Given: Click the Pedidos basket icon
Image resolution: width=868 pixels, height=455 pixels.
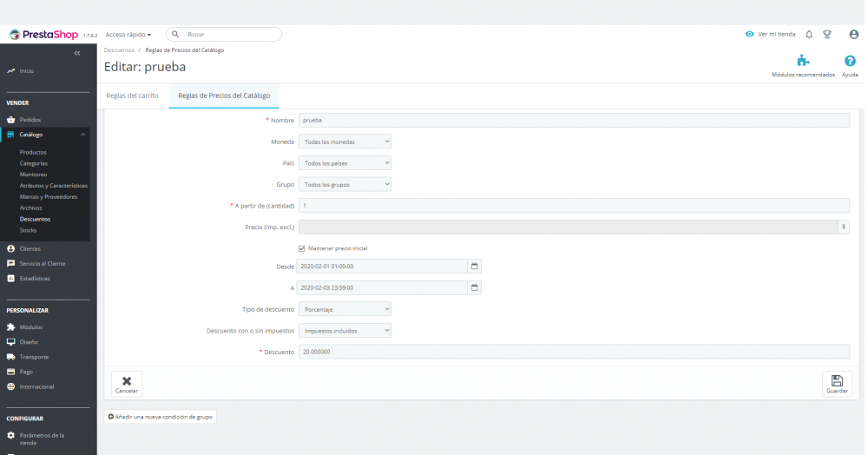Looking at the screenshot, I should 10,120.
